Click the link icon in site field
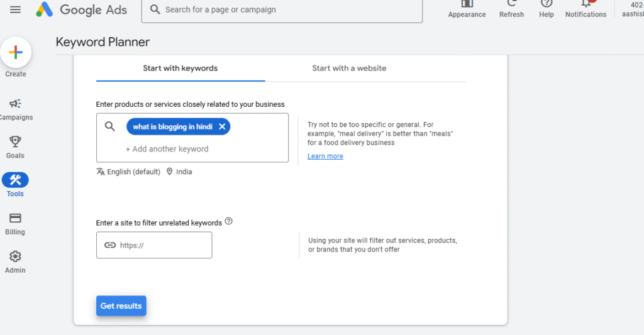The width and height of the screenshot is (644, 335). tap(109, 245)
